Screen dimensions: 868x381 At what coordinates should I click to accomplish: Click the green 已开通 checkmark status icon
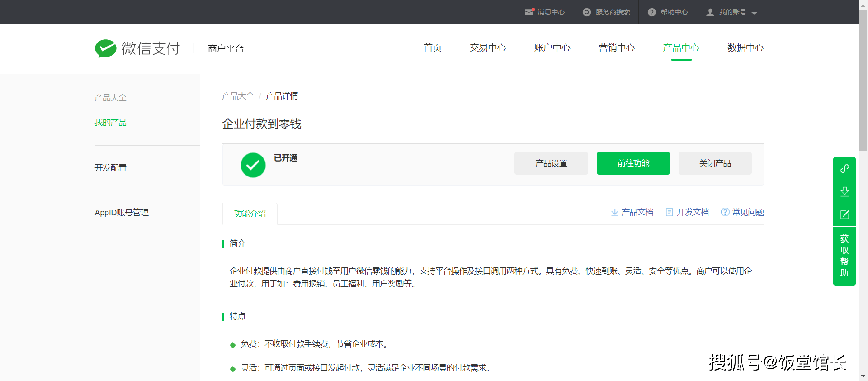pyautogui.click(x=253, y=165)
